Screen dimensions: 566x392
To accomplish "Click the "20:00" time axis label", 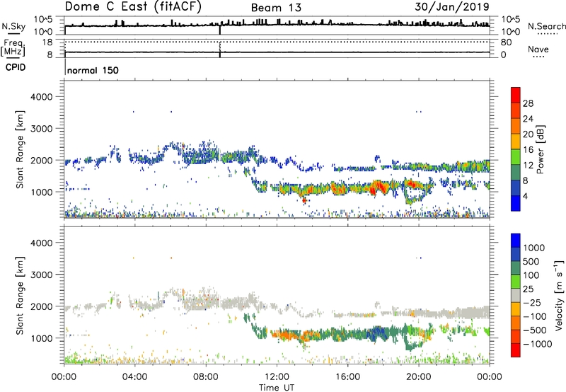I will click(419, 377).
